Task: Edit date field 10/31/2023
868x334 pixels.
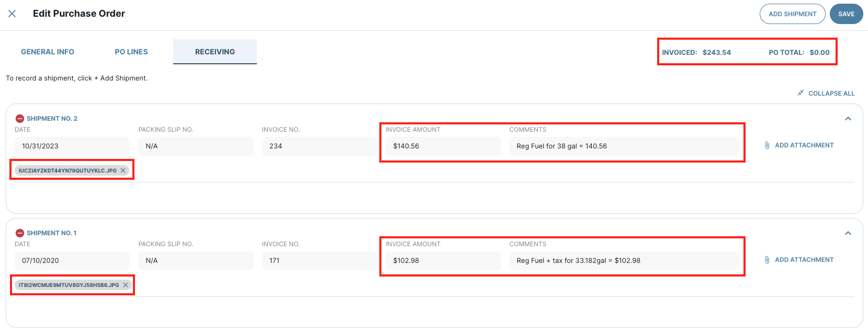Action: coord(72,146)
